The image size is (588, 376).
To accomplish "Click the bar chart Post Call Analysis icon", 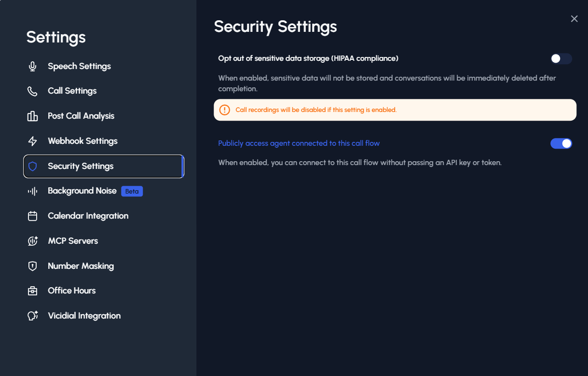I will (x=32, y=116).
